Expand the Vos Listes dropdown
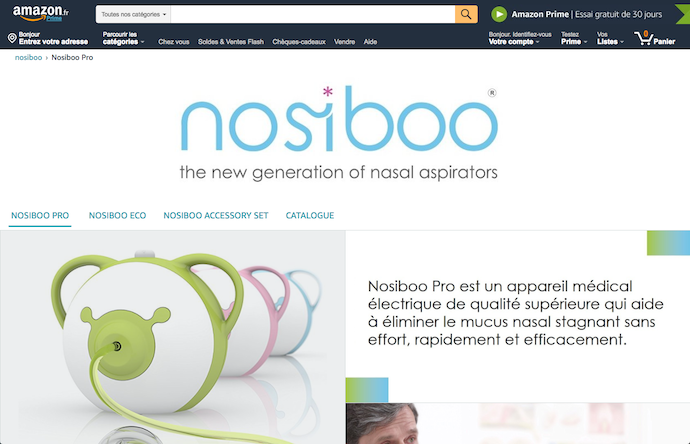This screenshot has width=690, height=444. coord(610,38)
